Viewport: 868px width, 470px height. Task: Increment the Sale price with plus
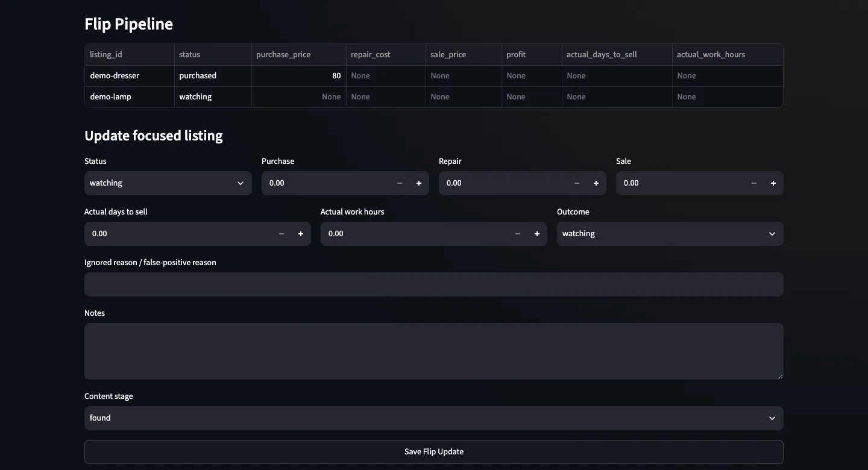(x=773, y=183)
